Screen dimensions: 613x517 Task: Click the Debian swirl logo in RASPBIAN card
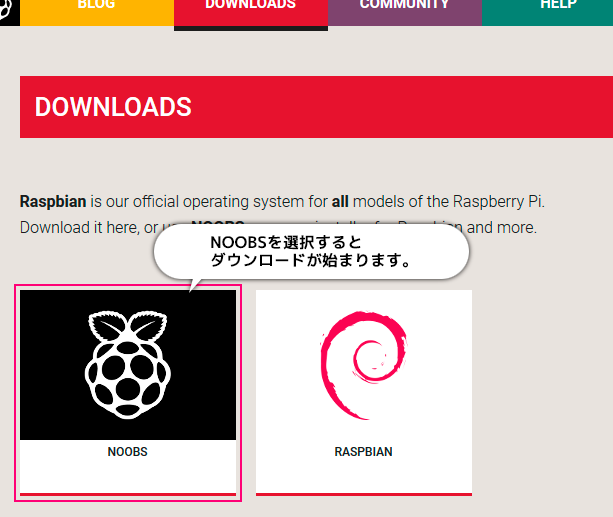(x=363, y=365)
